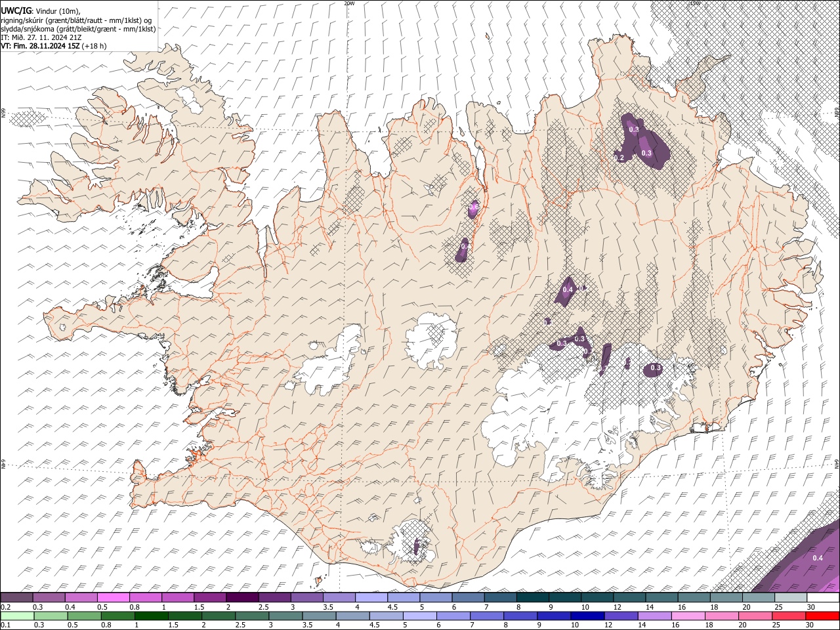
Task: Click the '0.2' precipitation label in the northeast
Action: pyautogui.click(x=619, y=158)
